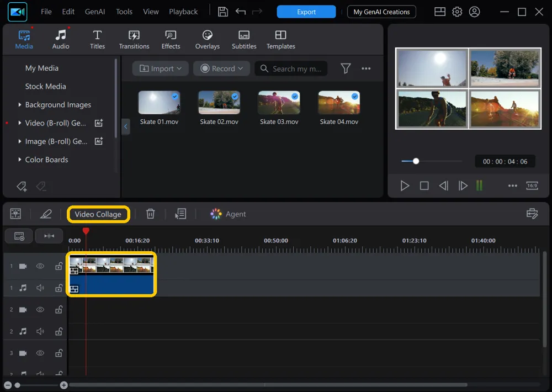
Task: Click the add track button
Action: coord(19,236)
